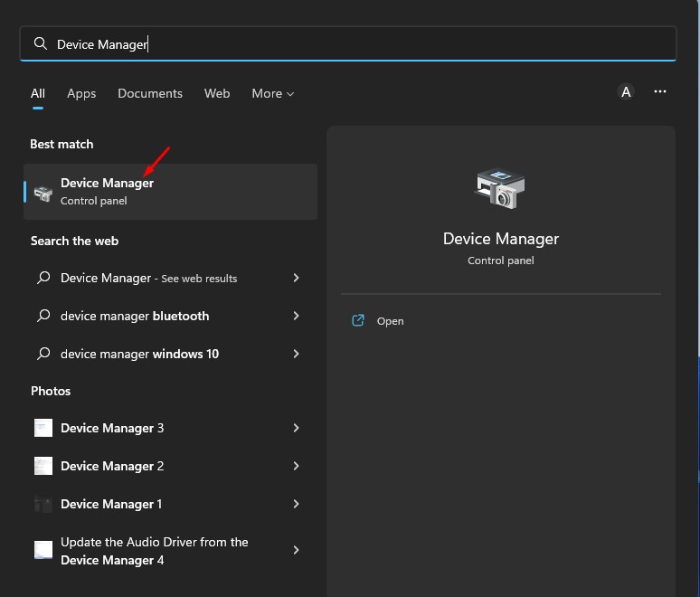This screenshot has width=700, height=597.
Task: Expand arrow next to Device Manager 1 photo
Action: click(296, 504)
